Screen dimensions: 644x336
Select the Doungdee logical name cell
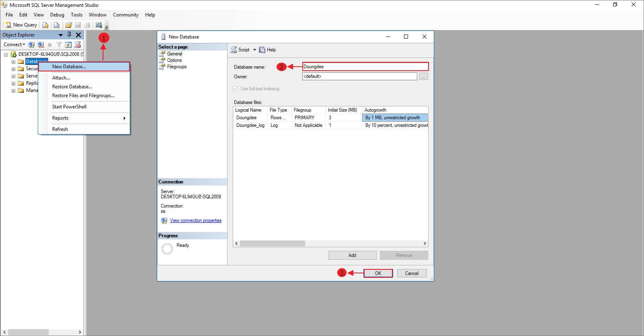pos(250,118)
